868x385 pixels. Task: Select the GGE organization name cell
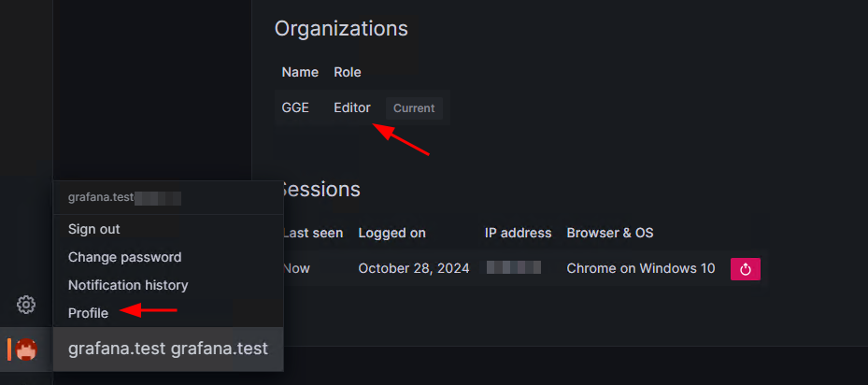tap(295, 107)
